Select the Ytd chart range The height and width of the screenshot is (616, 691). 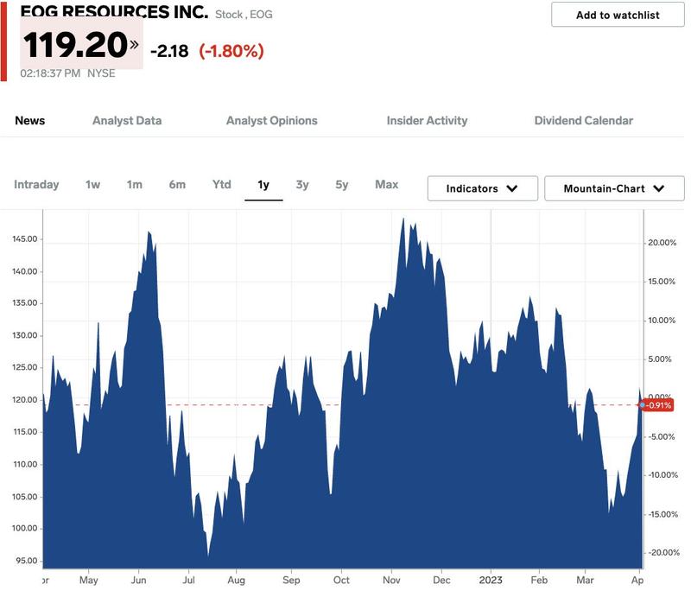point(222,184)
